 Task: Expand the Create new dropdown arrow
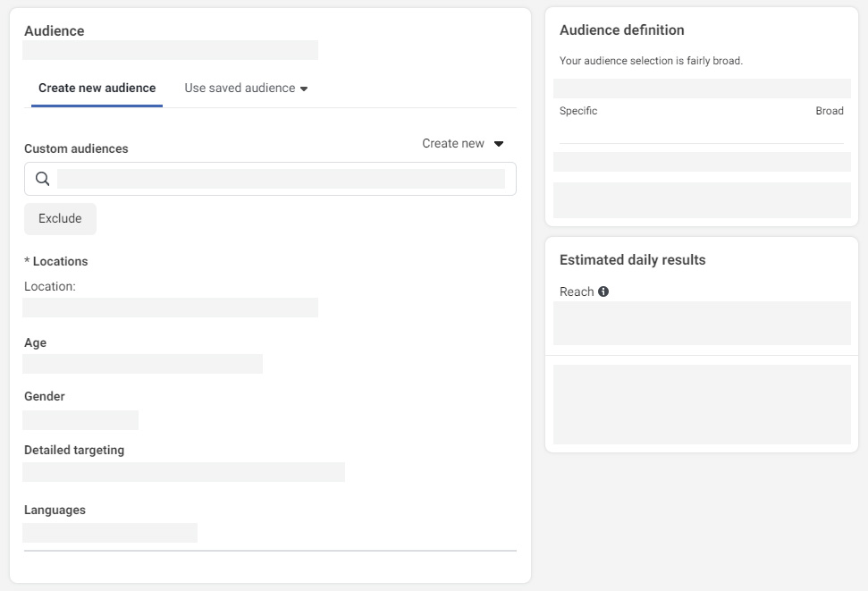499,143
